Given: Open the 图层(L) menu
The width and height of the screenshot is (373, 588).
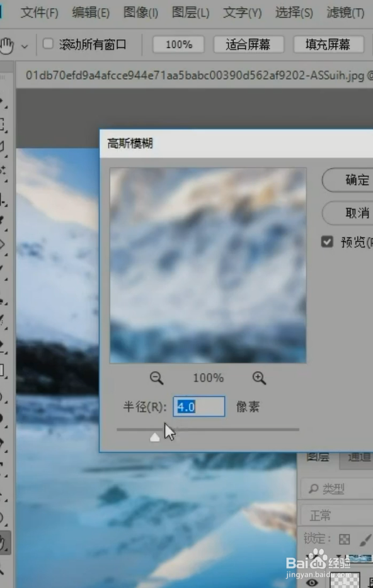Looking at the screenshot, I should click(x=191, y=13).
